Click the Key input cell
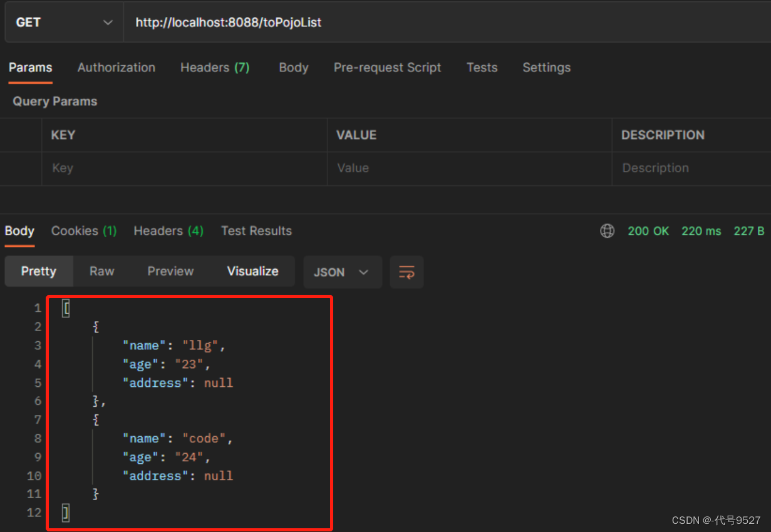Screen dimensions: 771x532 tap(184, 168)
